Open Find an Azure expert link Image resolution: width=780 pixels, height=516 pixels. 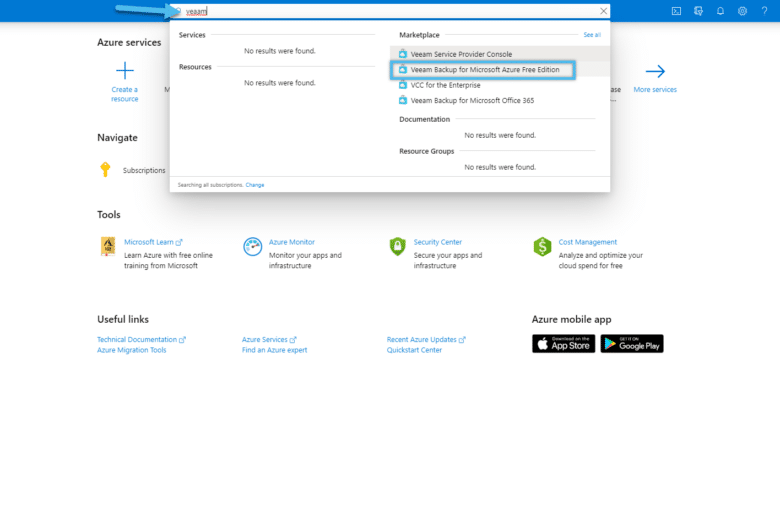275,350
